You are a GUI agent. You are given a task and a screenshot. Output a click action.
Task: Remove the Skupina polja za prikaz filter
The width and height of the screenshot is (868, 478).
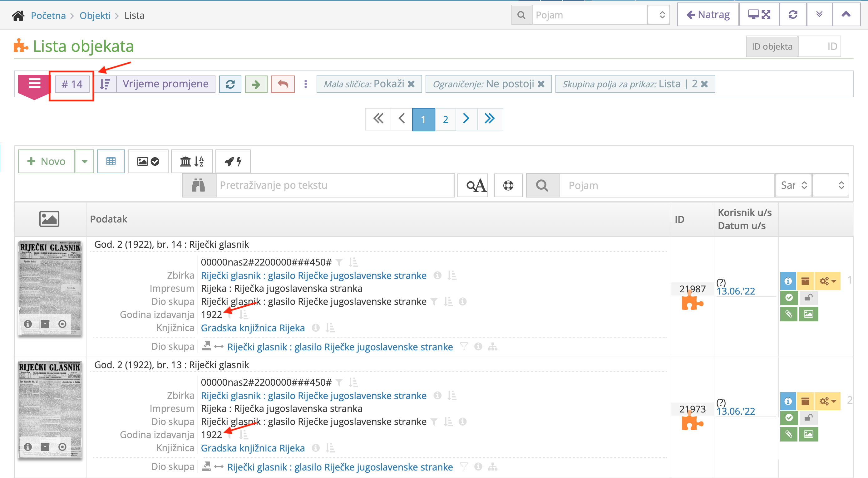click(x=704, y=84)
